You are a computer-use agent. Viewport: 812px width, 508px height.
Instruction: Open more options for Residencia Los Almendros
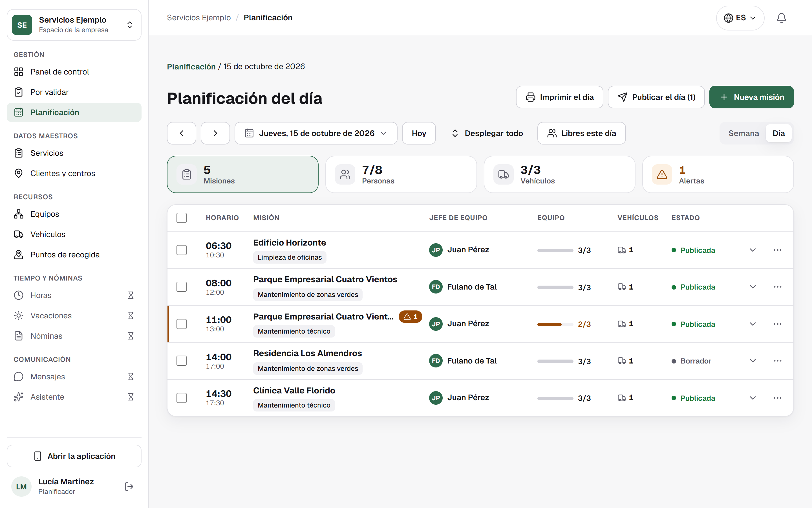click(777, 360)
